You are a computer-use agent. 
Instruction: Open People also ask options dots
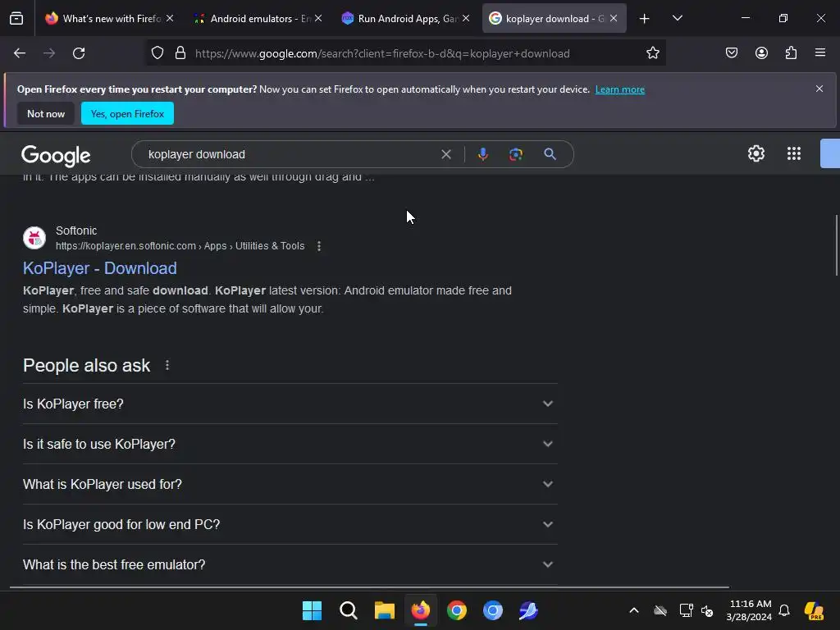coord(167,365)
